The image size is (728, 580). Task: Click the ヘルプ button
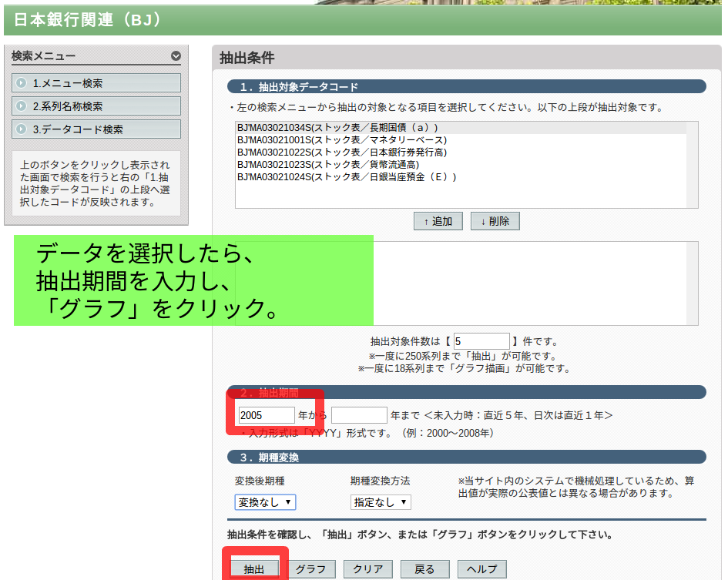pyautogui.click(x=482, y=569)
